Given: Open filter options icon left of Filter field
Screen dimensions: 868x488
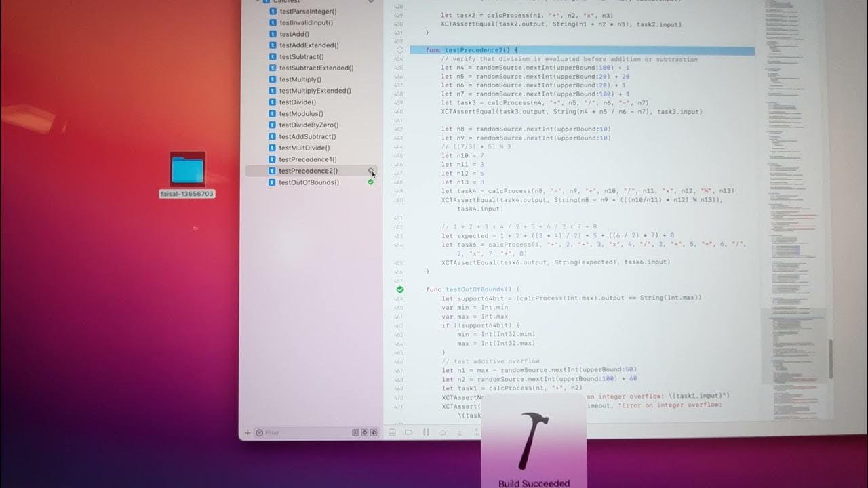Looking at the screenshot, I should [259, 432].
